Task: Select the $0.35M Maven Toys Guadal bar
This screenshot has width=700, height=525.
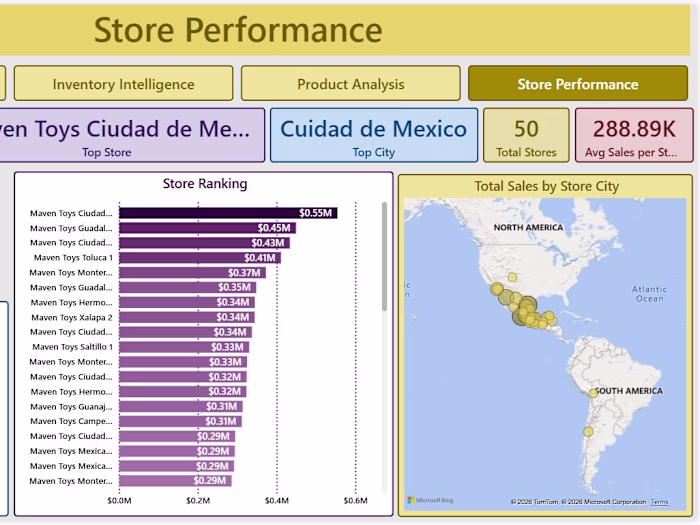Action: pos(188,287)
